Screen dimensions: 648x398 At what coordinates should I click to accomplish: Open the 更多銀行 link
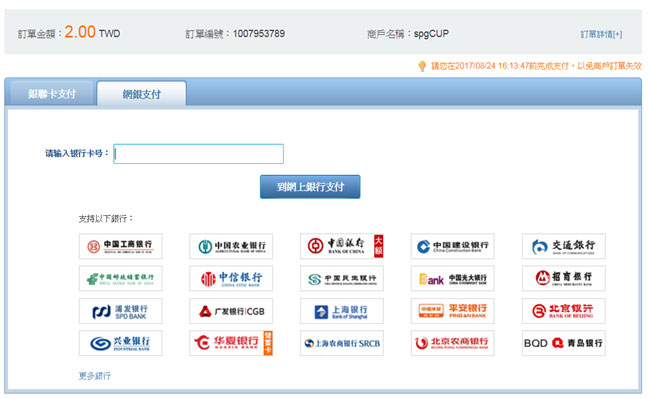tap(95, 376)
